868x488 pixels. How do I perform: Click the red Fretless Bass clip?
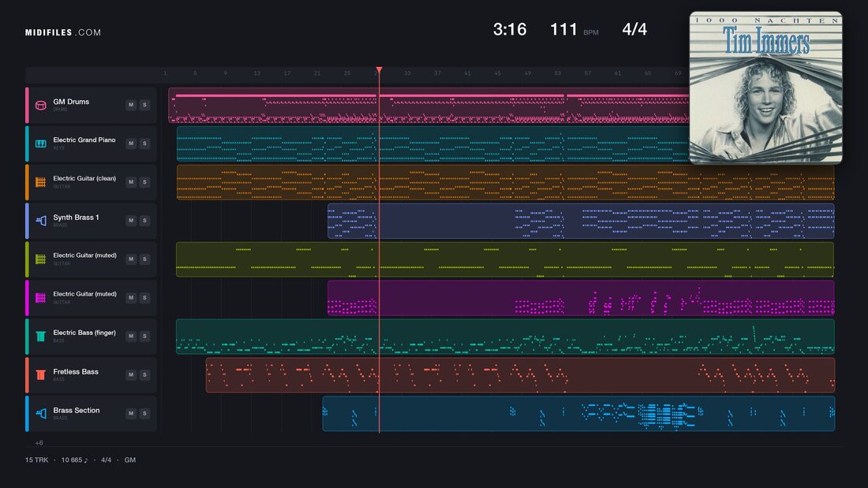520,375
